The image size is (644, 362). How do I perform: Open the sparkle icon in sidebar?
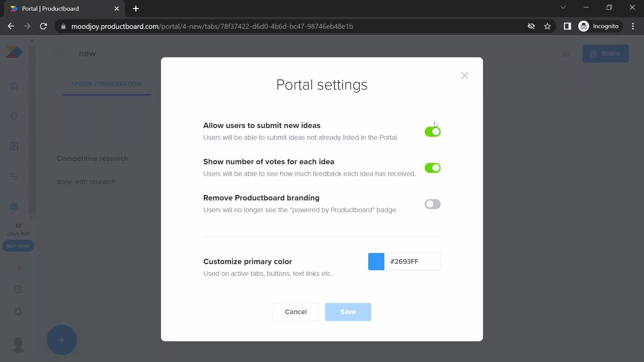(18, 267)
